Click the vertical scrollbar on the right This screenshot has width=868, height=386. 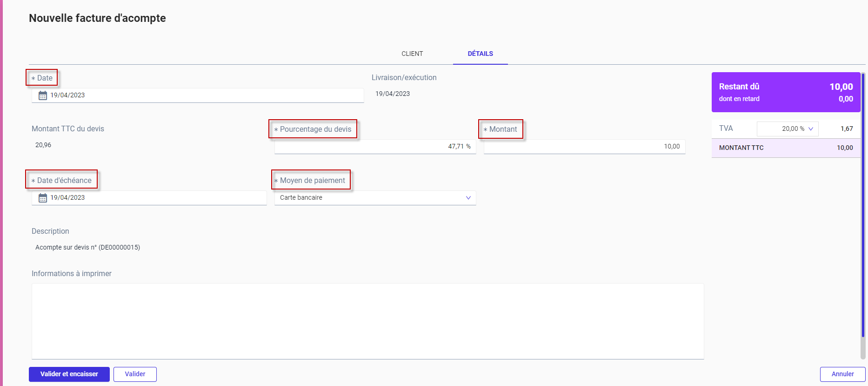pyautogui.click(x=863, y=205)
